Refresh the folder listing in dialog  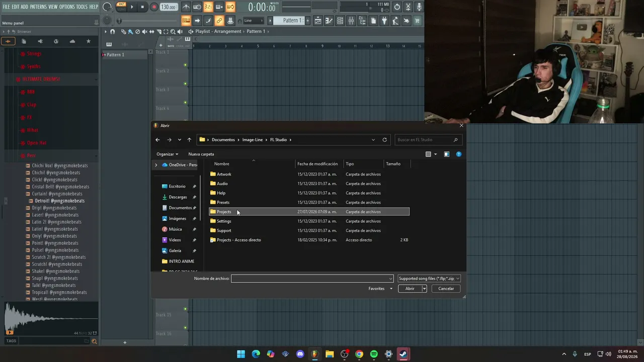tap(384, 140)
